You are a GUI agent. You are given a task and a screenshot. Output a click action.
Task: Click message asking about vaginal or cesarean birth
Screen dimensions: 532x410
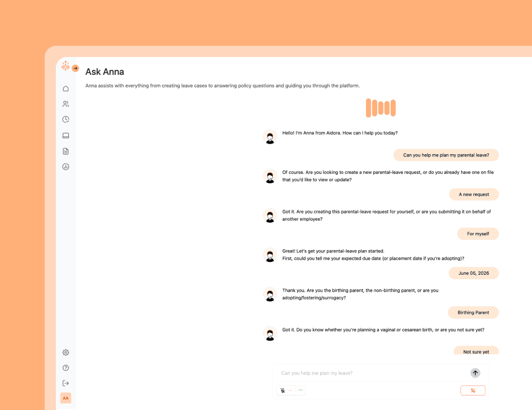(x=383, y=330)
